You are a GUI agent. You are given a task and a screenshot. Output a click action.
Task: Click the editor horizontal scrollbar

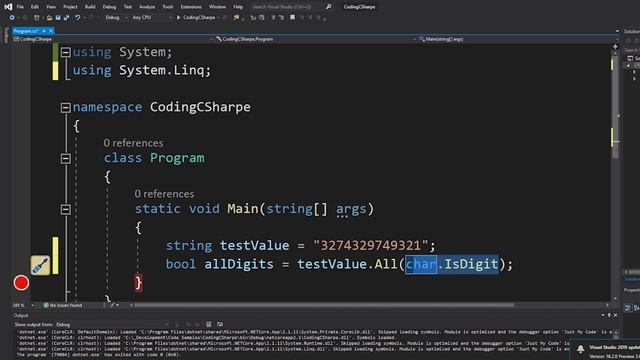pyautogui.click(x=324, y=305)
